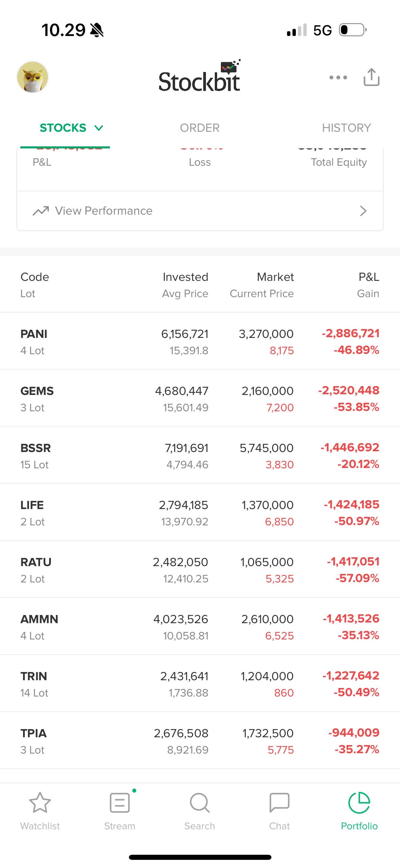Switch to the ORDER tab

199,128
